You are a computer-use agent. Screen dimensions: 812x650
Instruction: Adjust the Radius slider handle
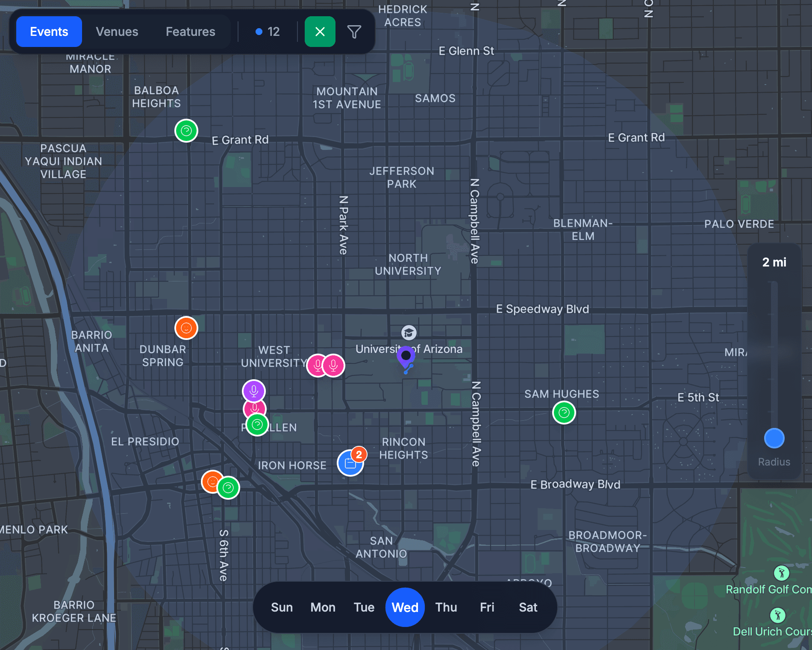coord(774,438)
